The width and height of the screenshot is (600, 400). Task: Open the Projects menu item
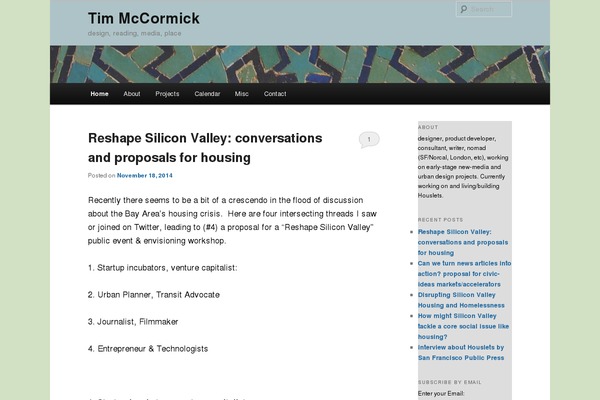[x=167, y=94]
